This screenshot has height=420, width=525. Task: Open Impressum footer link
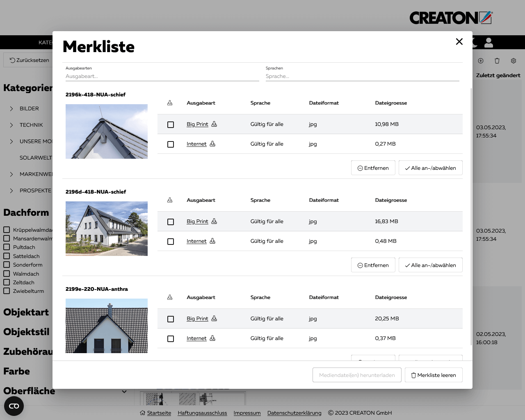click(x=247, y=413)
